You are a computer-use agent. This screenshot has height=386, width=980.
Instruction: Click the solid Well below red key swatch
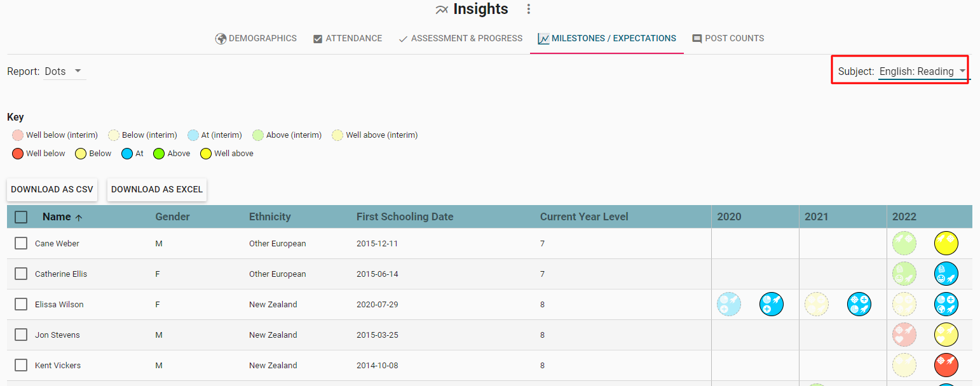[18, 154]
